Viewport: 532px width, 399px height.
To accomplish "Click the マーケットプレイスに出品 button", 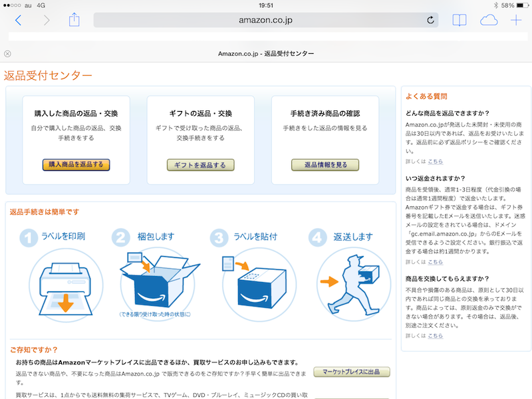I will tap(351, 372).
